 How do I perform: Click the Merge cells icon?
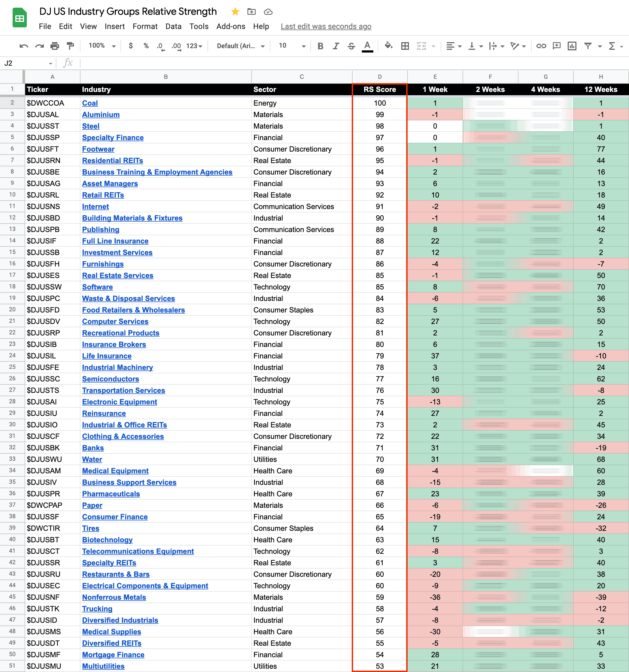point(421,46)
